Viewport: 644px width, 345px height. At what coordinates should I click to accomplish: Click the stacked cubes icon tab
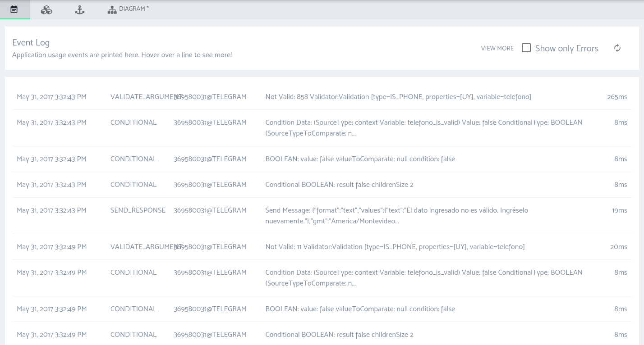pyautogui.click(x=46, y=9)
